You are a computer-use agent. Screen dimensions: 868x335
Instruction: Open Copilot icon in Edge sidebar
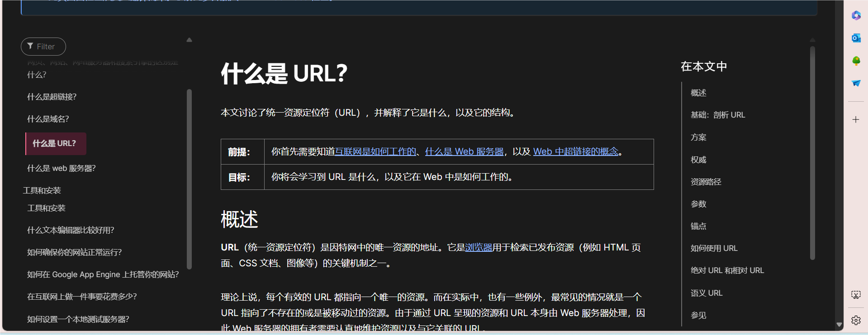click(x=856, y=15)
